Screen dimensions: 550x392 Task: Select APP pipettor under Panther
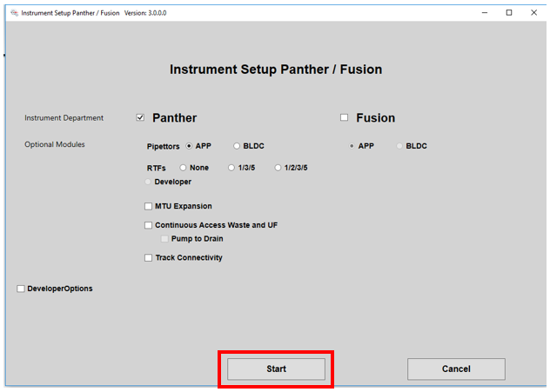[x=190, y=146]
